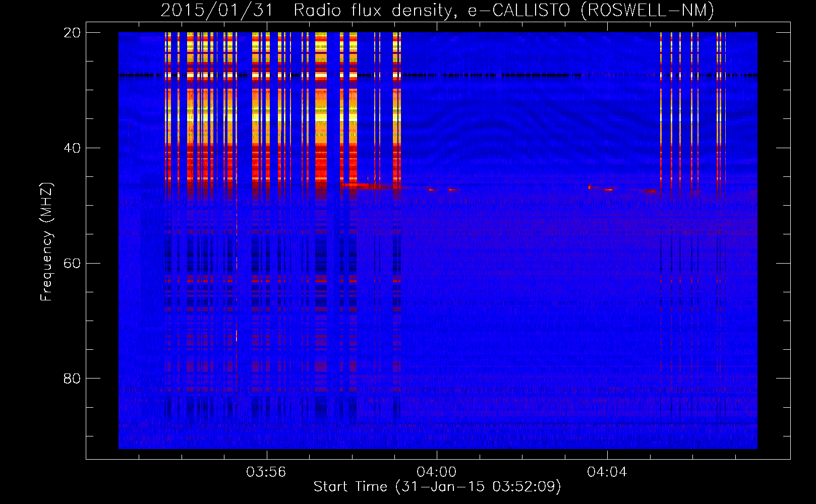Click the '40' frequency tick label
816x504 pixels.
coord(72,148)
